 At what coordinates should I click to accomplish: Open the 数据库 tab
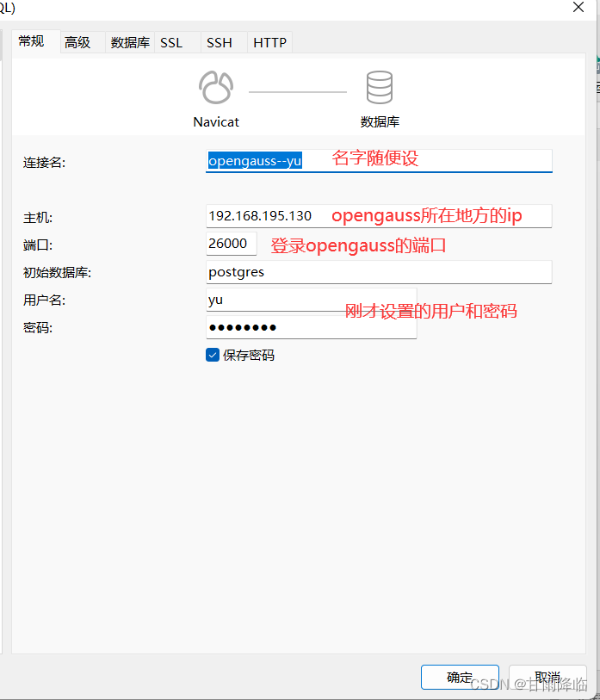click(x=130, y=42)
